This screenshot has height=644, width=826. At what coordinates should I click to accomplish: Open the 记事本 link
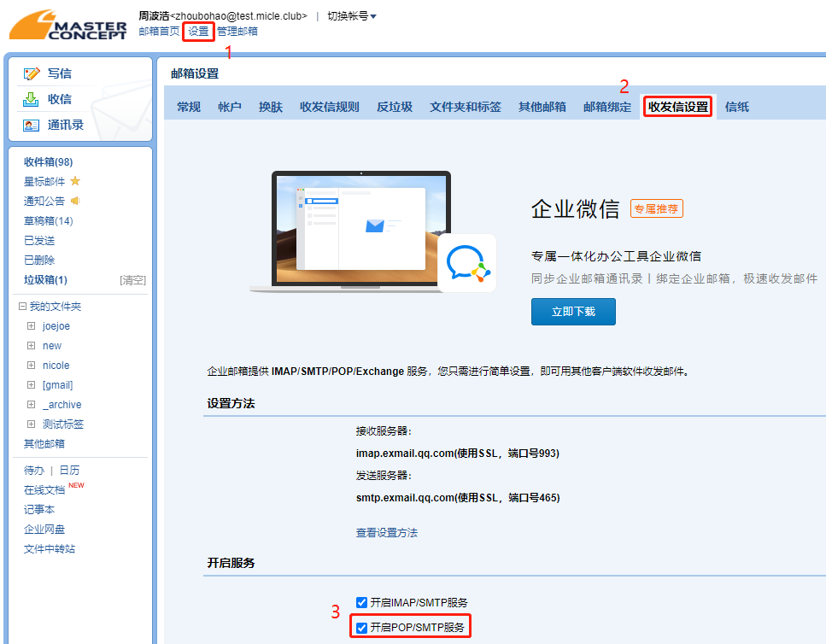coord(39,510)
